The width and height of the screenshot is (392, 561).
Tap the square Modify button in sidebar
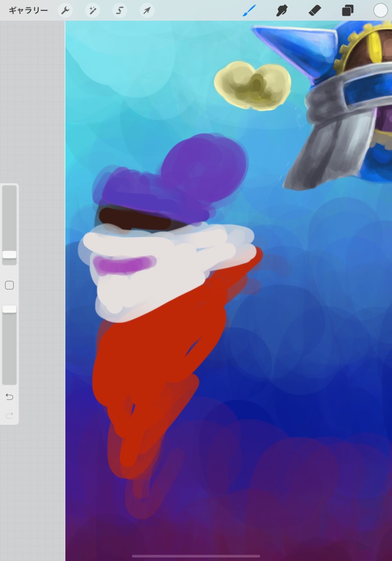(x=9, y=285)
